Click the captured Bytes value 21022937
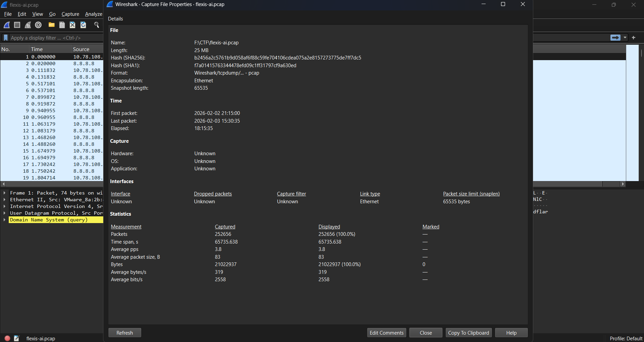Viewport: 644px width, 342px height. pos(226,264)
